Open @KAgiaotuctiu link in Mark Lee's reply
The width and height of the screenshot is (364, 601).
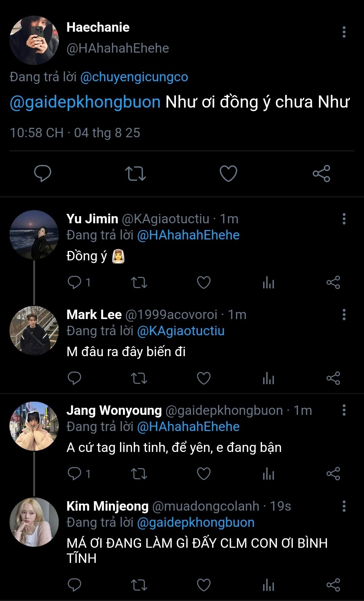tap(181, 331)
